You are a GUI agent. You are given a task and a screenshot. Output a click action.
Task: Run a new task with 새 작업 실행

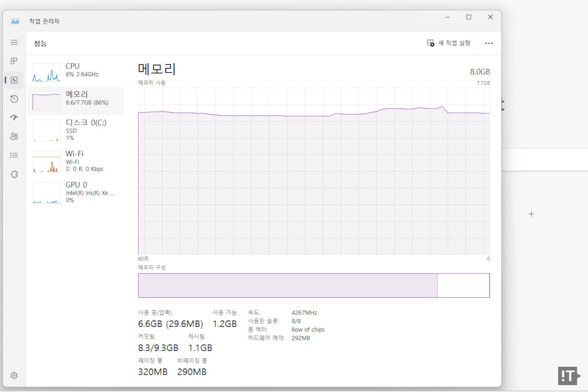[448, 43]
